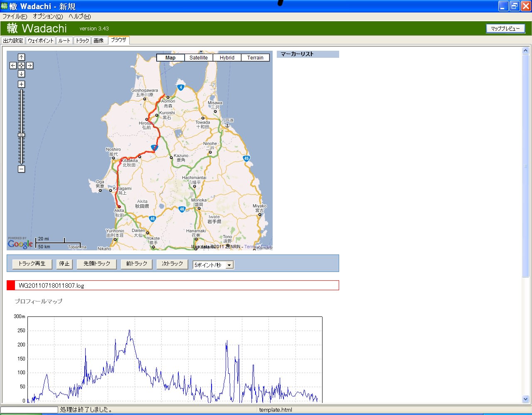
Task: Zoom out with the minus button
Action: click(x=21, y=169)
